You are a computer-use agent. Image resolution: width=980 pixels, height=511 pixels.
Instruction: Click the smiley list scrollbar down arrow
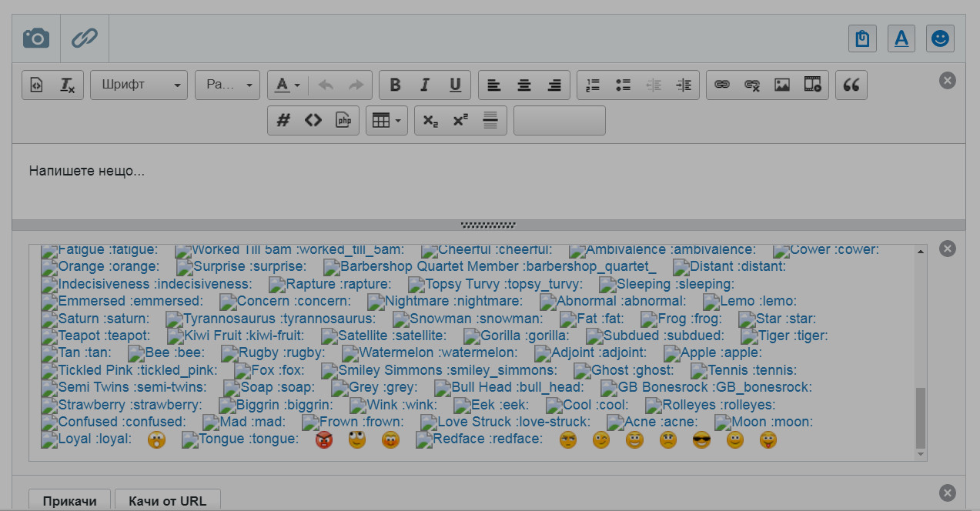(920, 455)
